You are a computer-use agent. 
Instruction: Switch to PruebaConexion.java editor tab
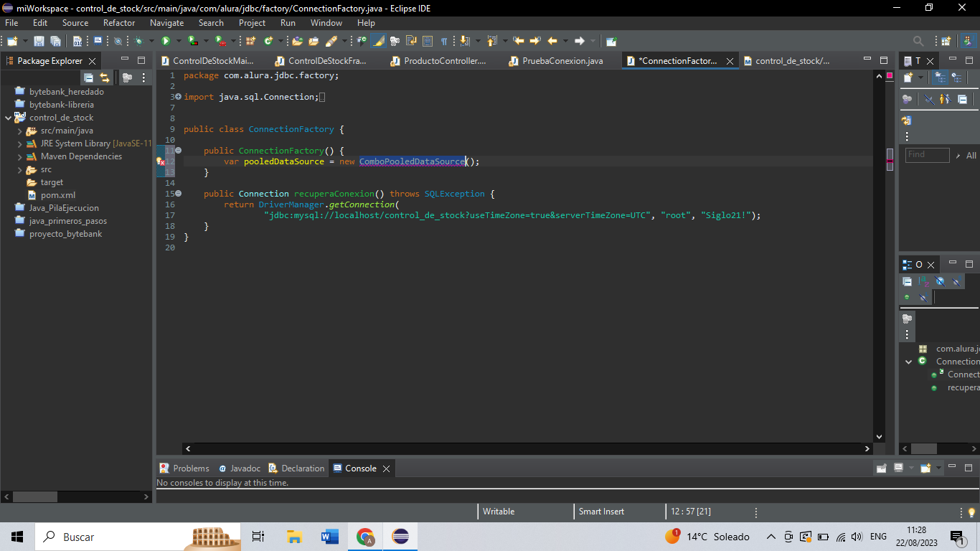pyautogui.click(x=555, y=61)
